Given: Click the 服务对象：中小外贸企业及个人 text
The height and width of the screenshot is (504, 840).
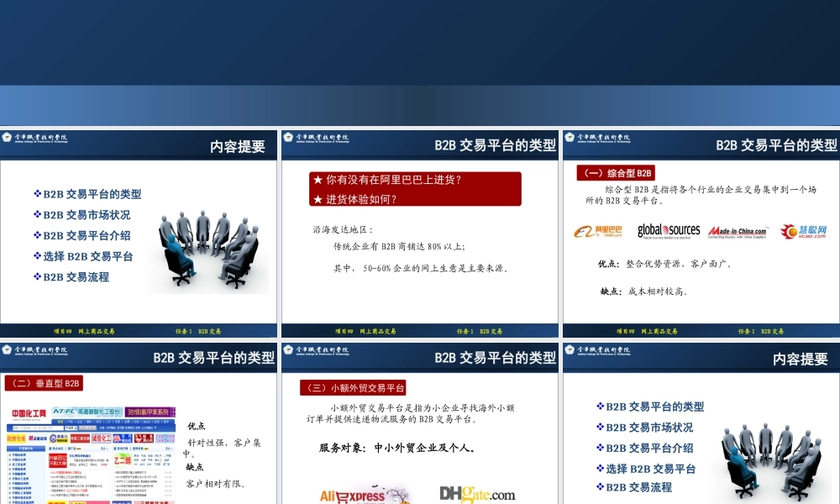Looking at the screenshot, I should click(397, 448).
